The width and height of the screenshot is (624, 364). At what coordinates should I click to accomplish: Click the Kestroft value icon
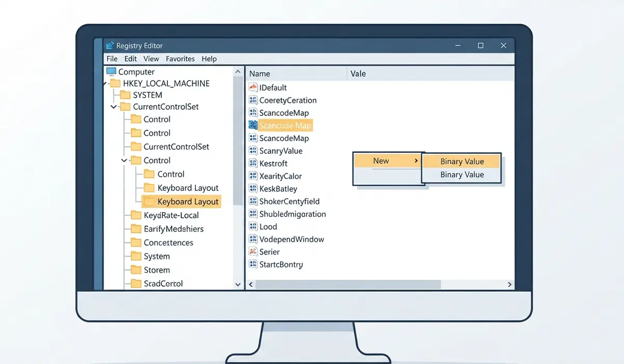[253, 163]
